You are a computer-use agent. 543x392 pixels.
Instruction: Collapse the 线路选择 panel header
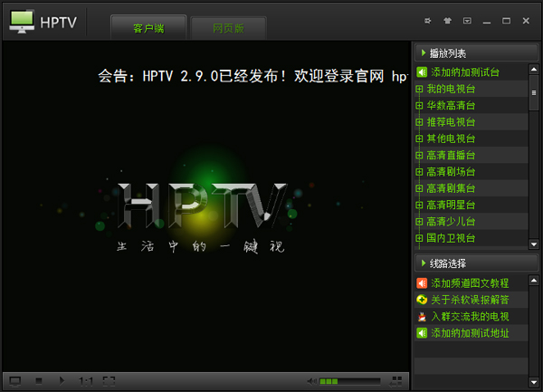476,263
